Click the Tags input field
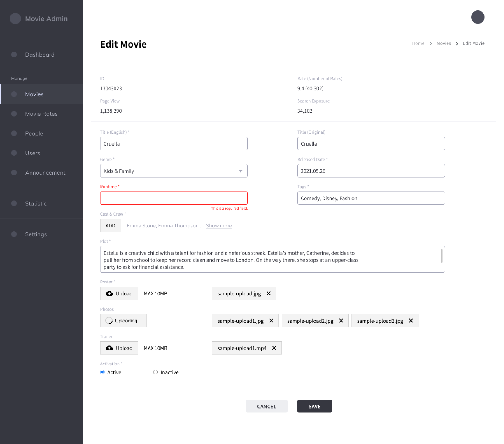This screenshot has height=444, width=504. tap(371, 198)
